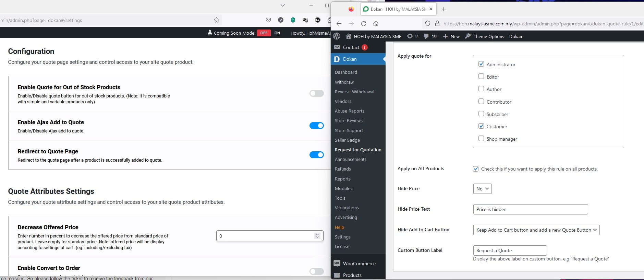Adjust Decrease Offered Price stepper arrows
644x280 pixels.
(x=317, y=236)
